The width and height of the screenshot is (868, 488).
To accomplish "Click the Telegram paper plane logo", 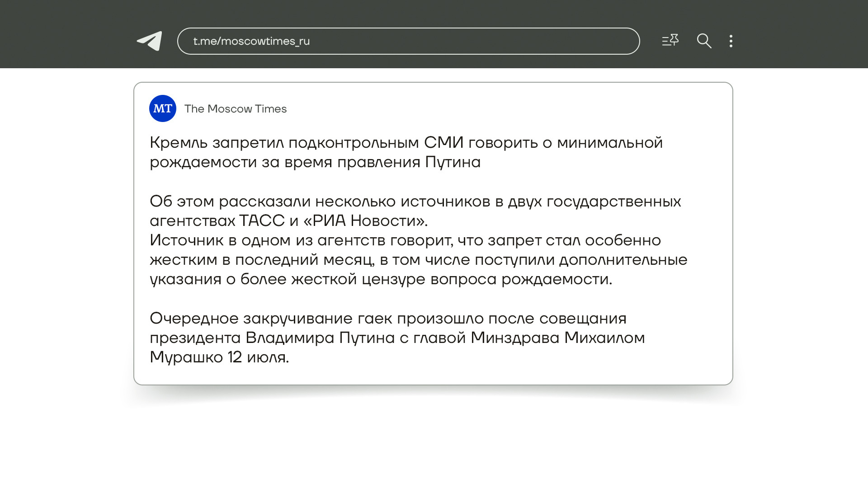I will 150,41.
